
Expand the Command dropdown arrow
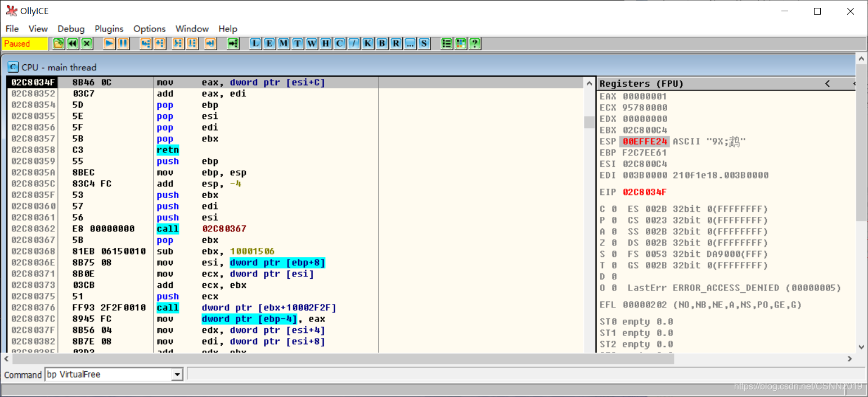coord(178,374)
